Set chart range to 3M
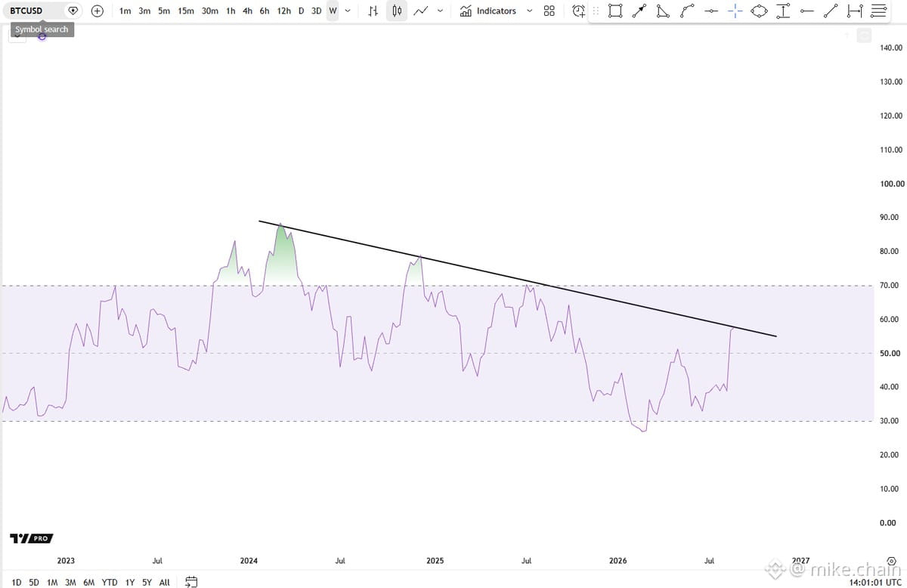The image size is (907, 588). tap(70, 582)
